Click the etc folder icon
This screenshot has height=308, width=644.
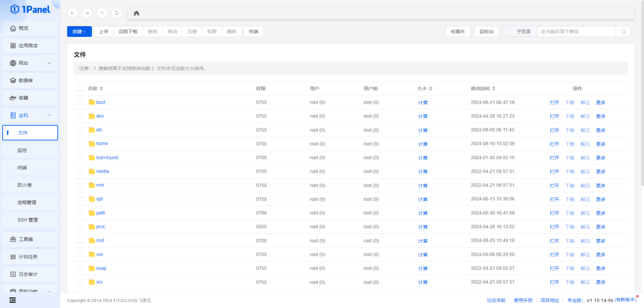(x=92, y=130)
